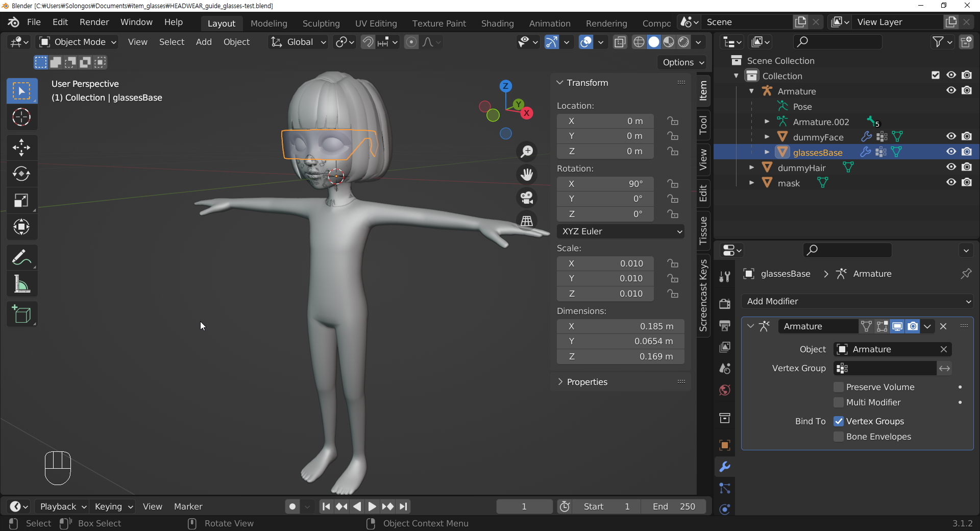Click Location X value field
The height and width of the screenshot is (531, 980).
coord(605,121)
